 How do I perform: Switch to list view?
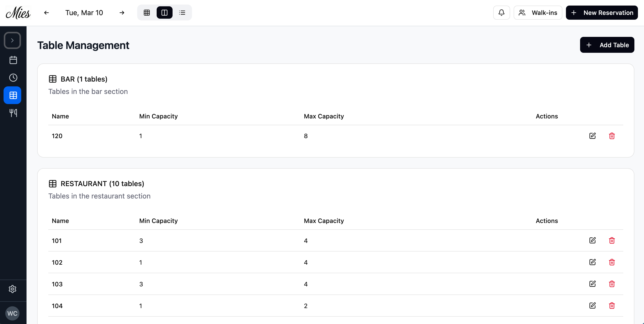coord(182,13)
